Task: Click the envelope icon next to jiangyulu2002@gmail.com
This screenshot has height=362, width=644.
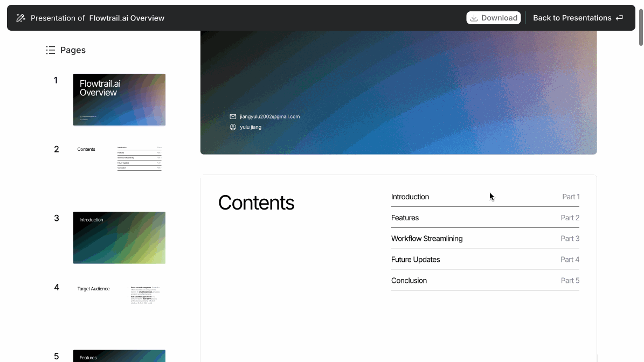Action: coord(233,116)
